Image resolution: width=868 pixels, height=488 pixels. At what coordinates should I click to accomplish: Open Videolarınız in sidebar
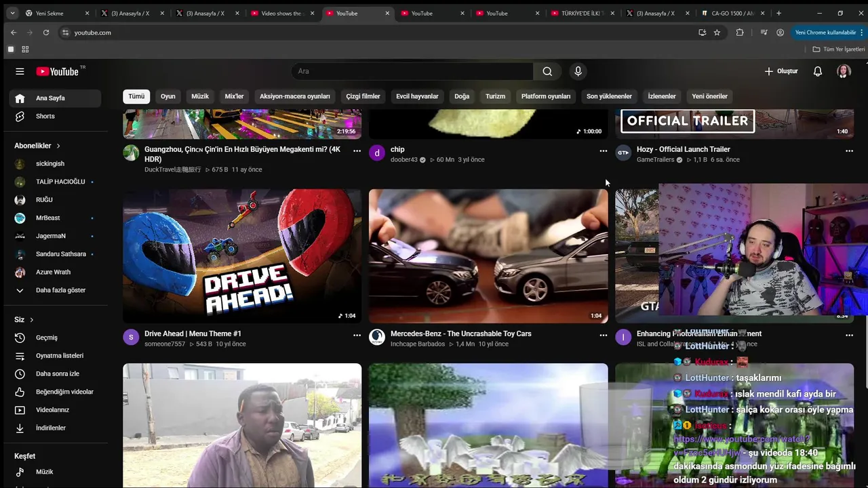pyautogui.click(x=56, y=410)
